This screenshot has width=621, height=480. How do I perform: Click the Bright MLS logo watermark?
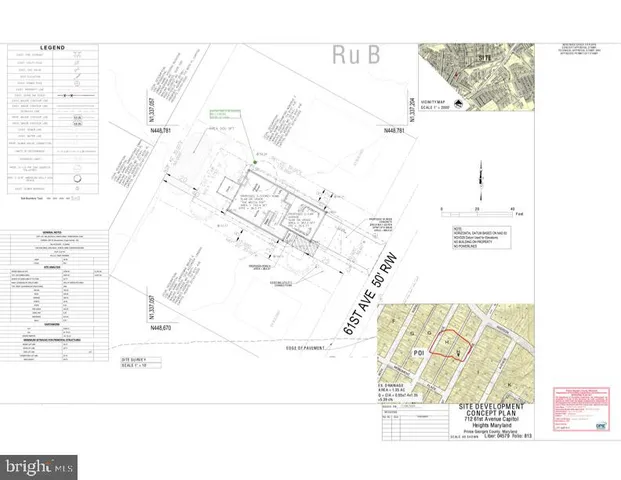coord(40,466)
